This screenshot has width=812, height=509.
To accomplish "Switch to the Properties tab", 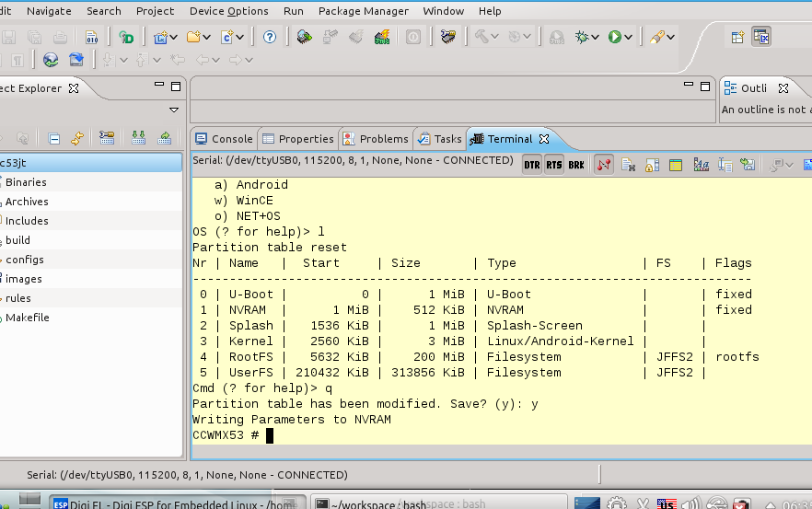I will pos(298,139).
